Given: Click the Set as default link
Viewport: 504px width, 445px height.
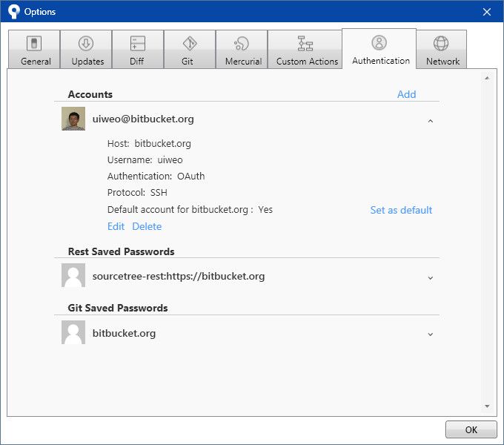Looking at the screenshot, I should point(401,210).
